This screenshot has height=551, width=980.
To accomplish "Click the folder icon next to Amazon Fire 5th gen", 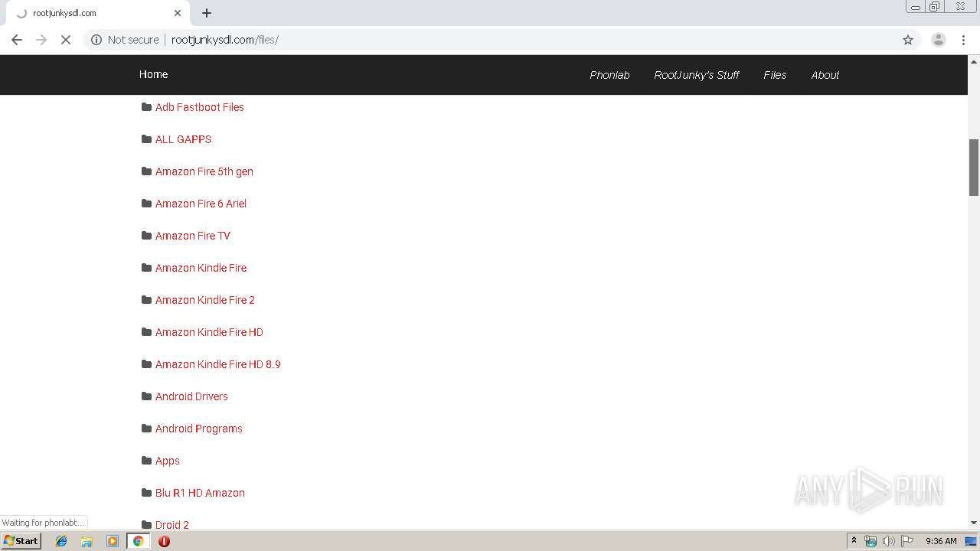I will (146, 171).
